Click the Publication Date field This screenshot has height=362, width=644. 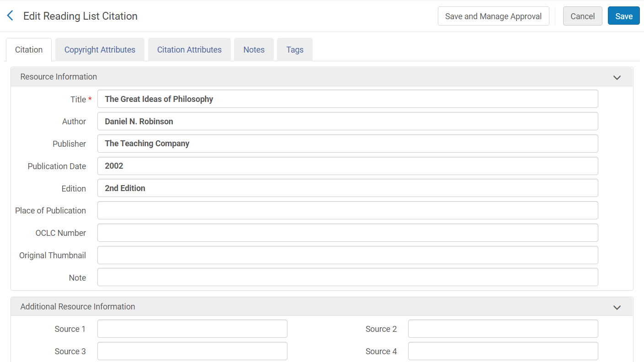pyautogui.click(x=347, y=166)
